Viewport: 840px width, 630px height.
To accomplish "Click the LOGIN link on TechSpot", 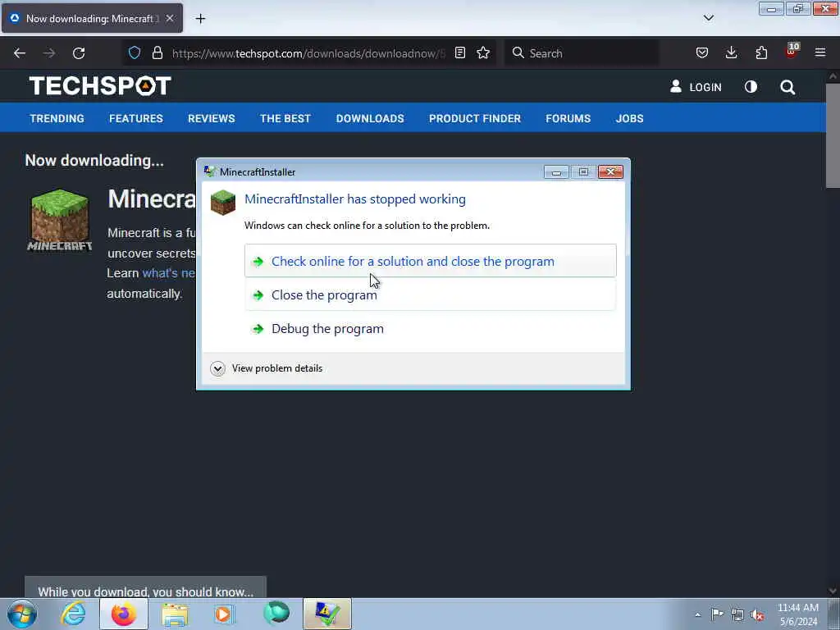I will [x=696, y=87].
